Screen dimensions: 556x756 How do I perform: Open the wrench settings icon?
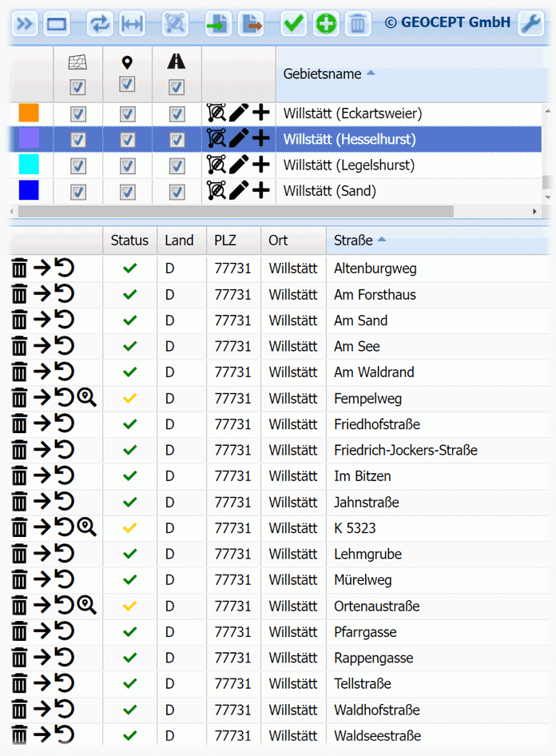531,24
